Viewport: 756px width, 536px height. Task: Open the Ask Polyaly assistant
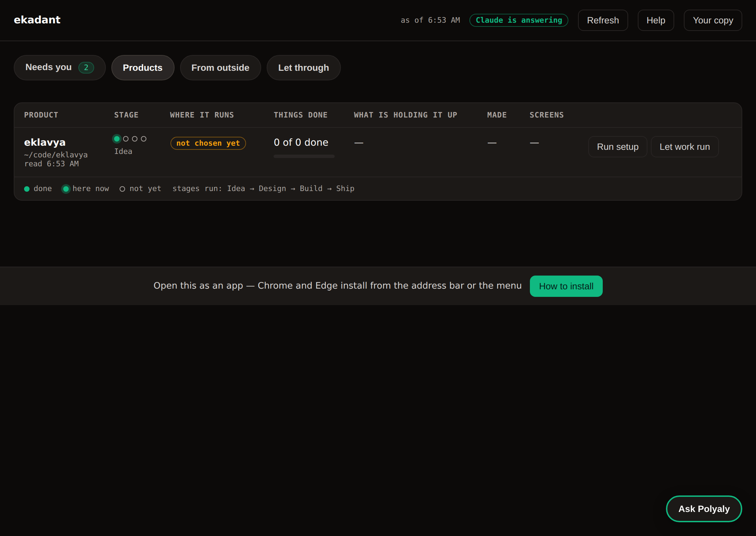point(704,509)
